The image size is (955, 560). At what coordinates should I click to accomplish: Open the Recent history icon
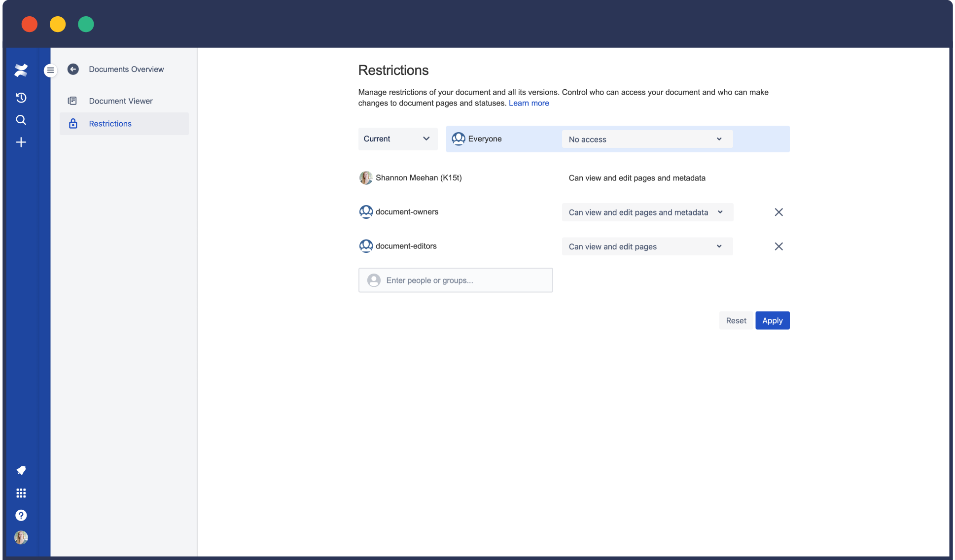[x=21, y=98]
